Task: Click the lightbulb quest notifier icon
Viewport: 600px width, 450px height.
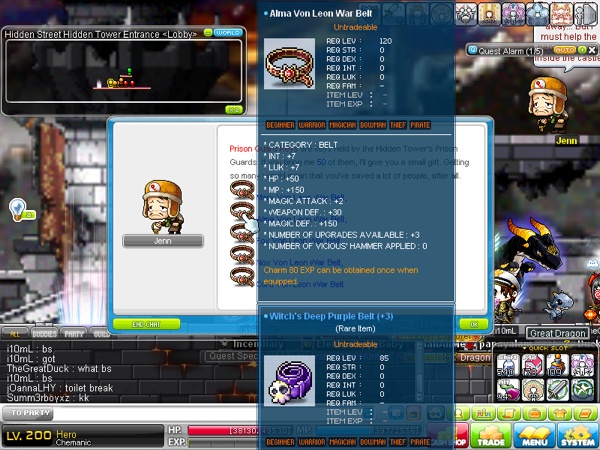Action: tap(18, 209)
